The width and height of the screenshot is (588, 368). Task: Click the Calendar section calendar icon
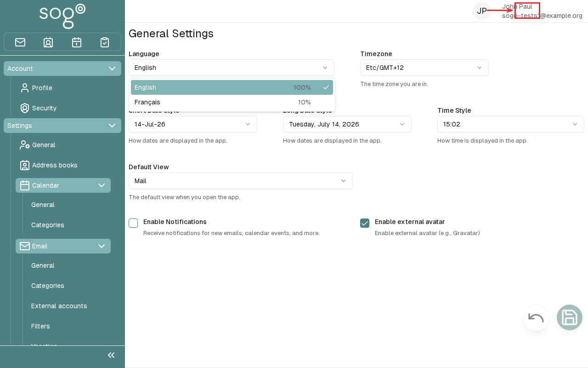click(x=25, y=185)
